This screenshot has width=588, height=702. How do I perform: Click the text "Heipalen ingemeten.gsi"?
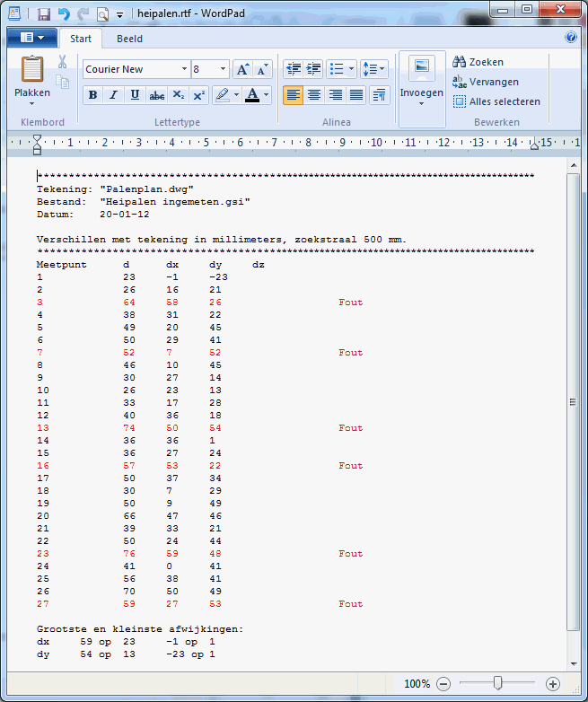click(175, 202)
